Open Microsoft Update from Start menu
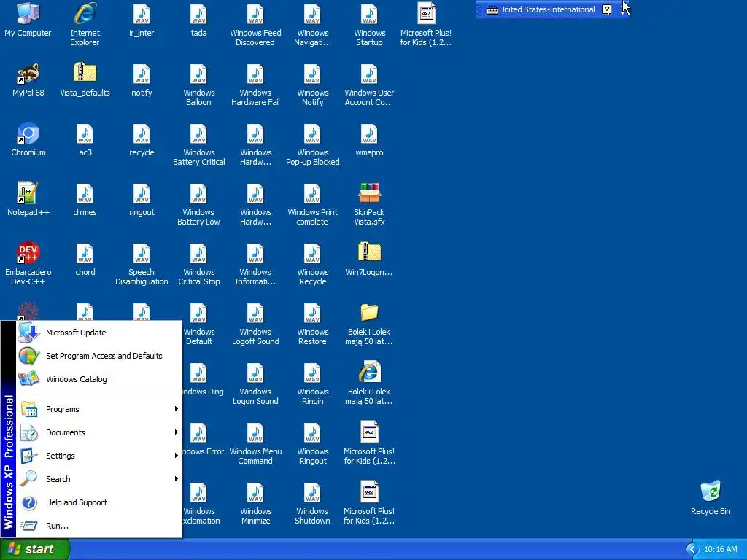747x560 pixels. click(x=99, y=332)
